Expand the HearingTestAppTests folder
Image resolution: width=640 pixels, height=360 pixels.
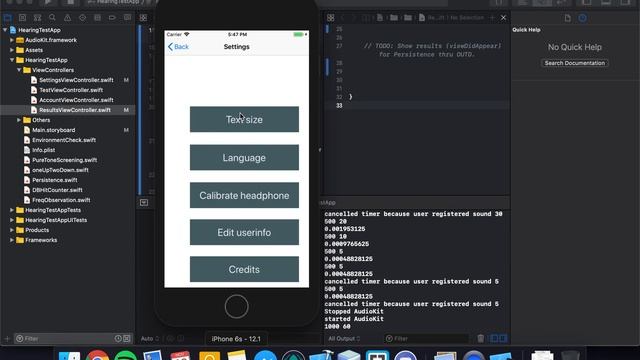pos(12,210)
